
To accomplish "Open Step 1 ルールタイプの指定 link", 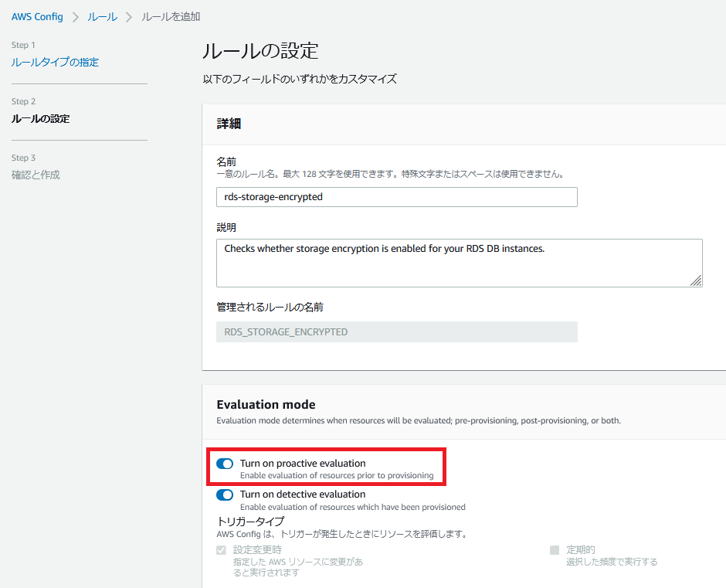I will 55,62.
